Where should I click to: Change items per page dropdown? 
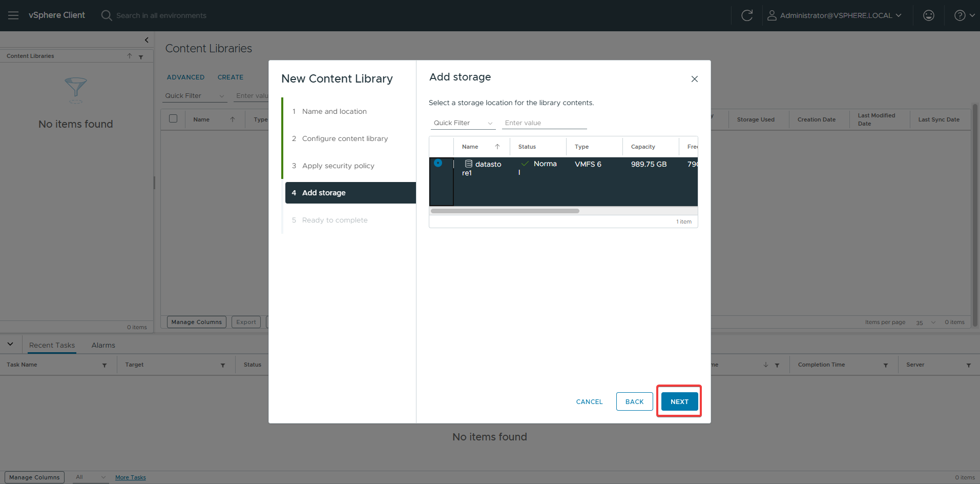click(926, 322)
